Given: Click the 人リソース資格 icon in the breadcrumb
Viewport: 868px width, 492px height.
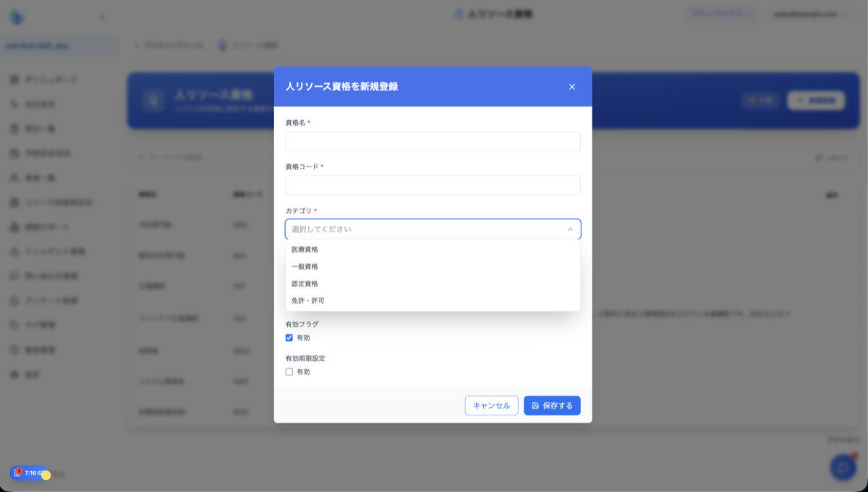Looking at the screenshot, I should 222,44.
